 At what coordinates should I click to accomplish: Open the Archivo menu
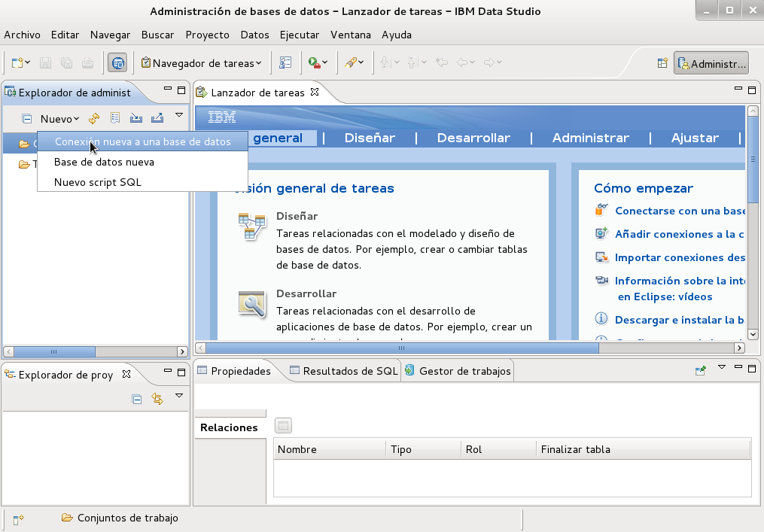(22, 35)
